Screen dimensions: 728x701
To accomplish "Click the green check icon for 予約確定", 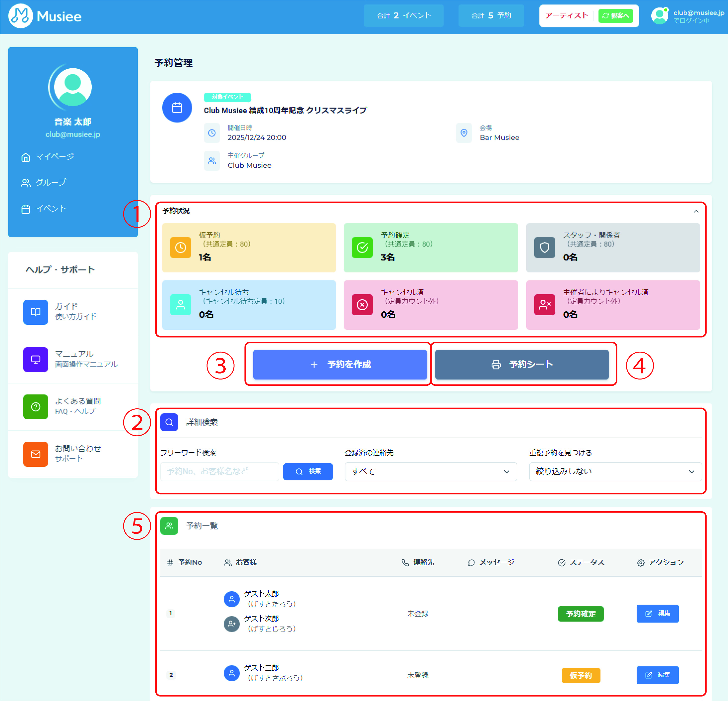I will (362, 248).
